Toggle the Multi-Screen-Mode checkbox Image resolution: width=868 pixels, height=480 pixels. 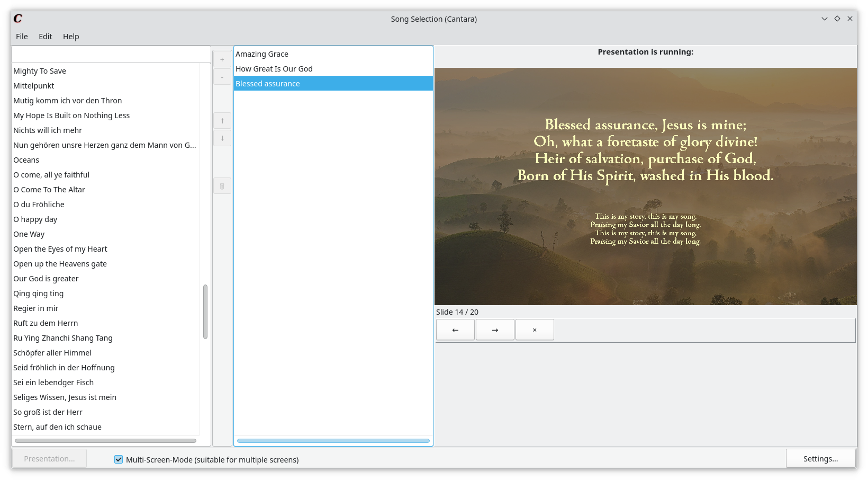tap(119, 459)
